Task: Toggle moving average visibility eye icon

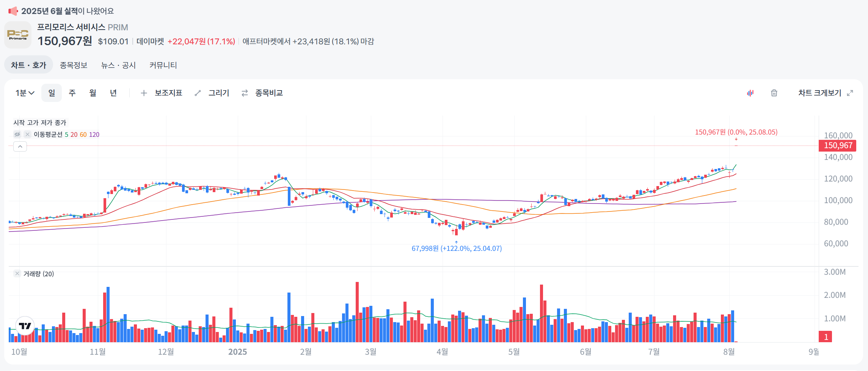Action: [17, 134]
